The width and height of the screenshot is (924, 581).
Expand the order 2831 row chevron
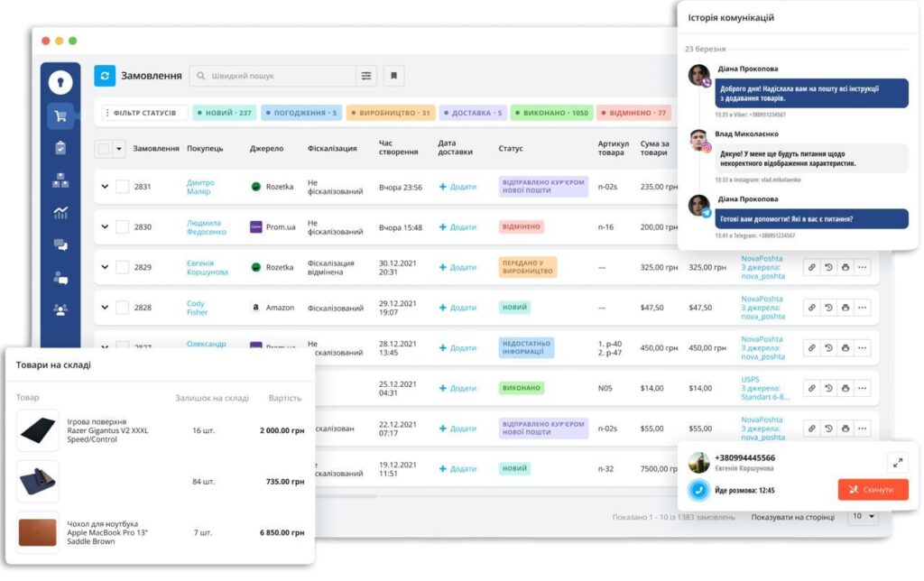click(x=105, y=187)
